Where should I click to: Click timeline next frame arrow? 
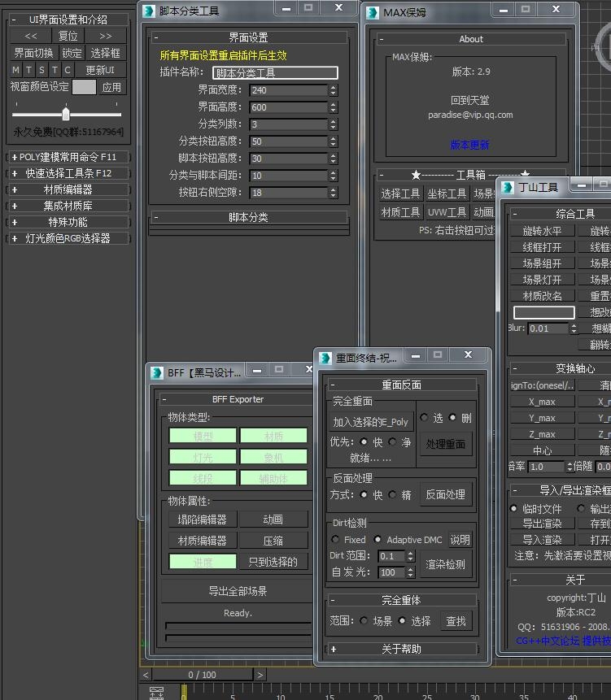click(x=260, y=675)
